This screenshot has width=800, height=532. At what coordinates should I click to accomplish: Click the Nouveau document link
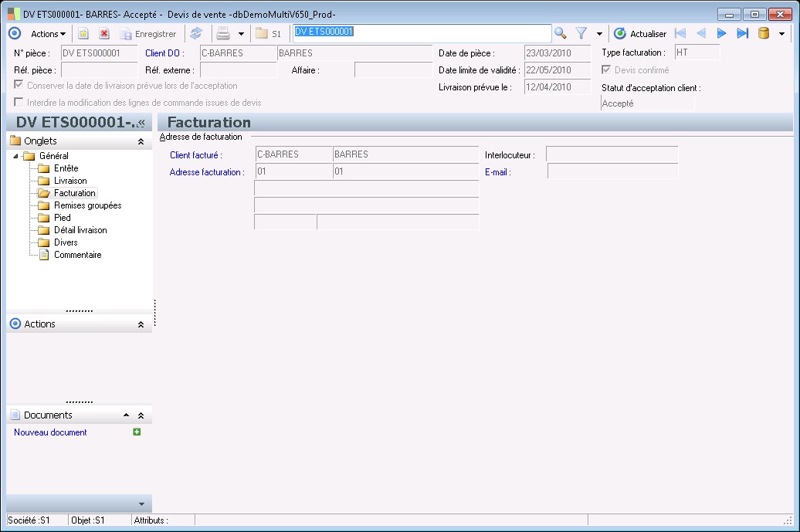click(50, 432)
